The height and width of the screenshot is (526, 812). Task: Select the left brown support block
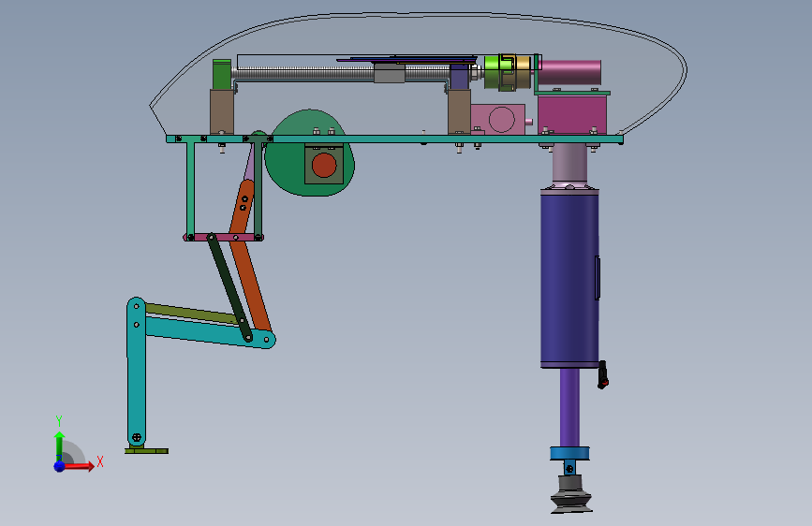222,112
